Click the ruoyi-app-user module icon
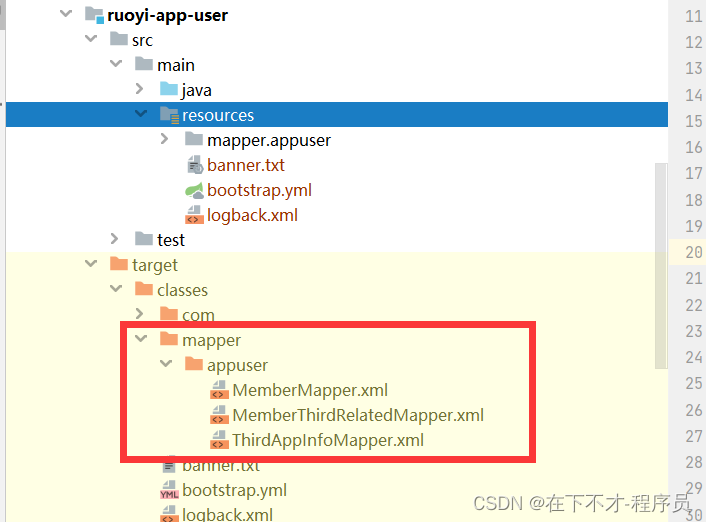This screenshot has height=522, width=706. (x=95, y=15)
